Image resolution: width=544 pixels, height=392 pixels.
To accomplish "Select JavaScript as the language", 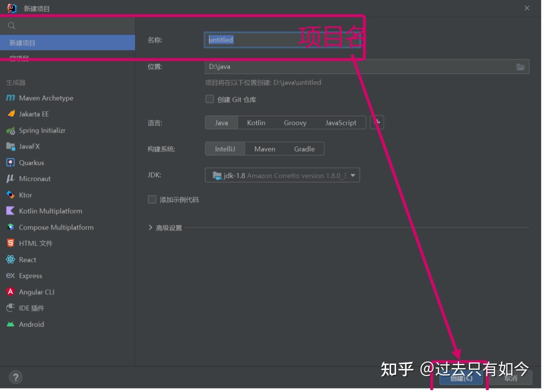I will pyautogui.click(x=341, y=123).
